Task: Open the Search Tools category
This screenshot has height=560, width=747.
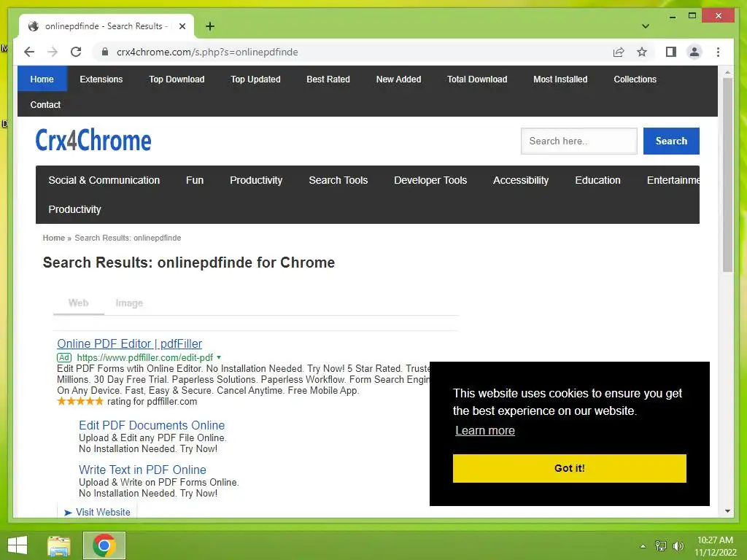Action: [338, 180]
